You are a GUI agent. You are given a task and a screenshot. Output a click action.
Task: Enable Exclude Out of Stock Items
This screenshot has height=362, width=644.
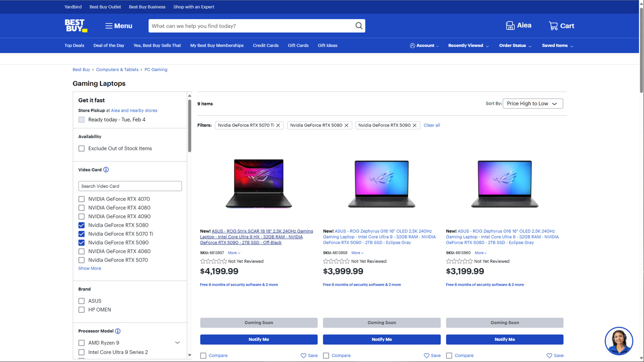(x=81, y=148)
